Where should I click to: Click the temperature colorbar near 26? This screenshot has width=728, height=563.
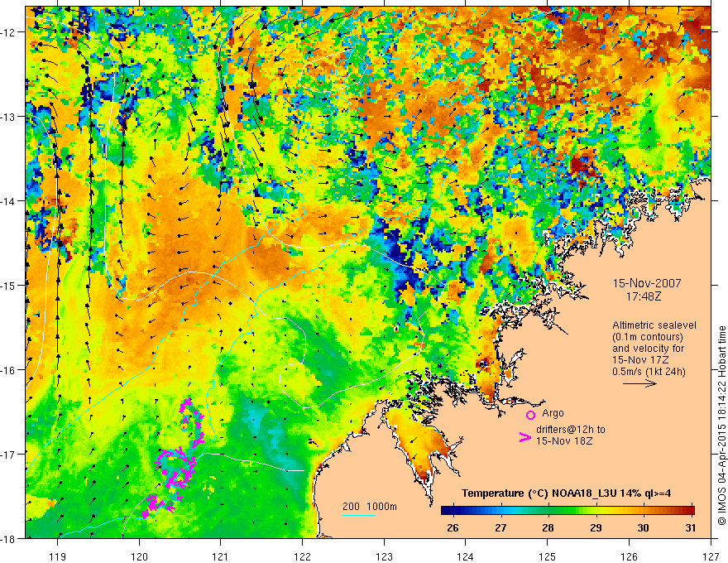coord(453,510)
